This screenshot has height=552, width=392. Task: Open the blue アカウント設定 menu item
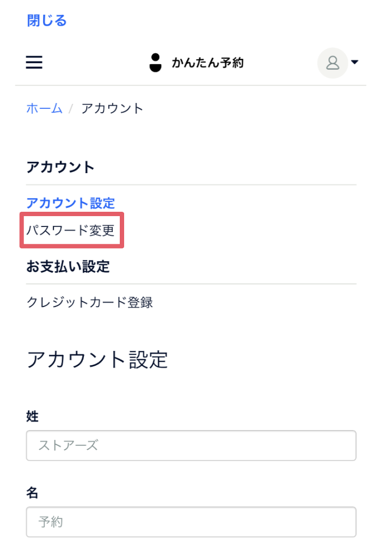(x=71, y=203)
